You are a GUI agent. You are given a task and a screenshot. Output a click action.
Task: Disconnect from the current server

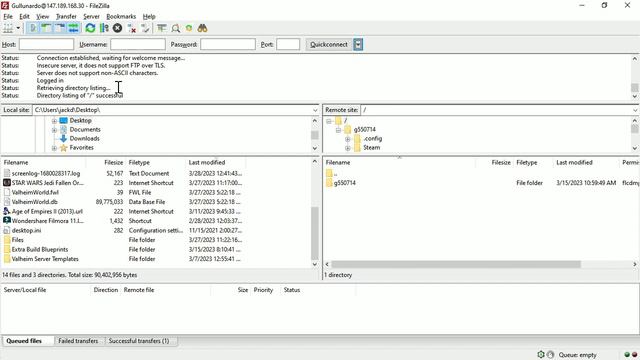[131, 28]
